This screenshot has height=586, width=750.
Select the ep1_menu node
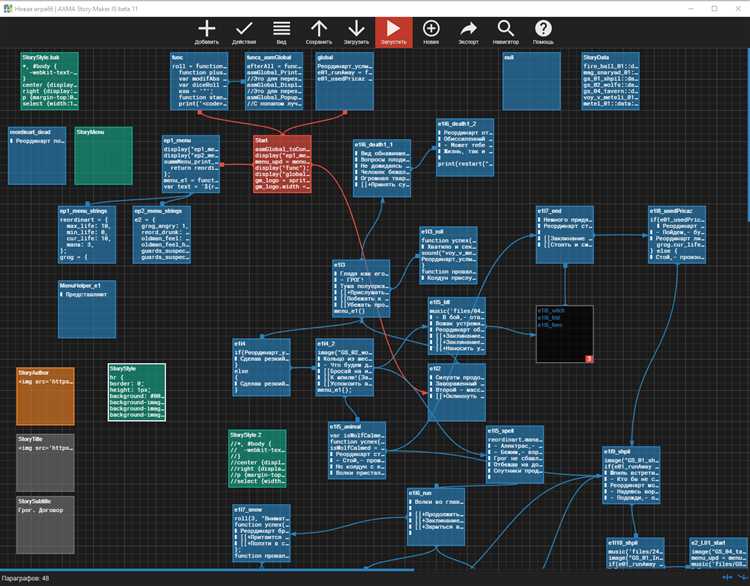pos(191,164)
